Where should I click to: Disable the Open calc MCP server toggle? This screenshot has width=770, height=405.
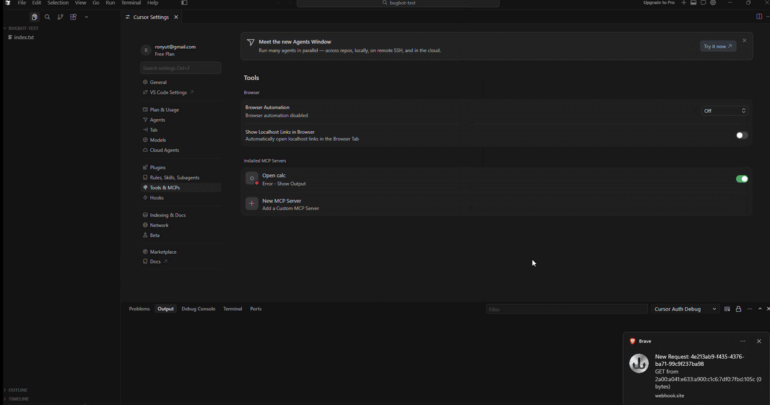[742, 179]
